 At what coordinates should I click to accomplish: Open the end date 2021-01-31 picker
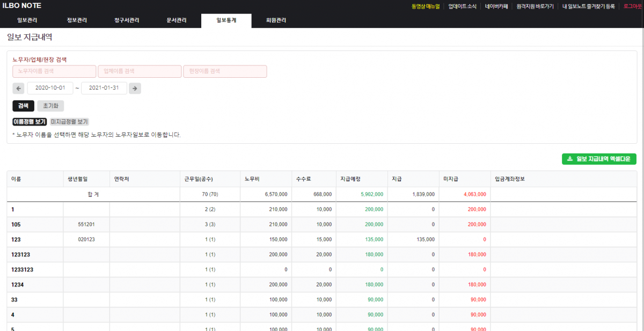tap(104, 88)
